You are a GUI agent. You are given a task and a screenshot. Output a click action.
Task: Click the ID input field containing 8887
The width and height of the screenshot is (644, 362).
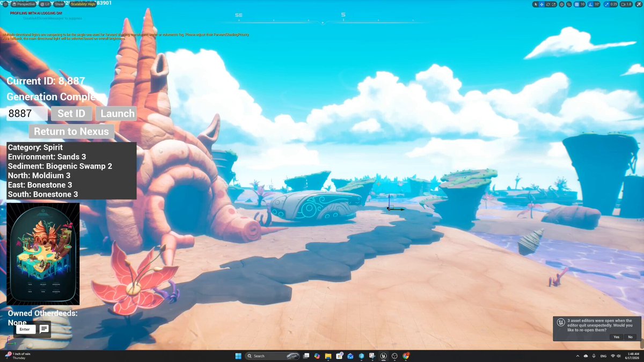click(27, 114)
